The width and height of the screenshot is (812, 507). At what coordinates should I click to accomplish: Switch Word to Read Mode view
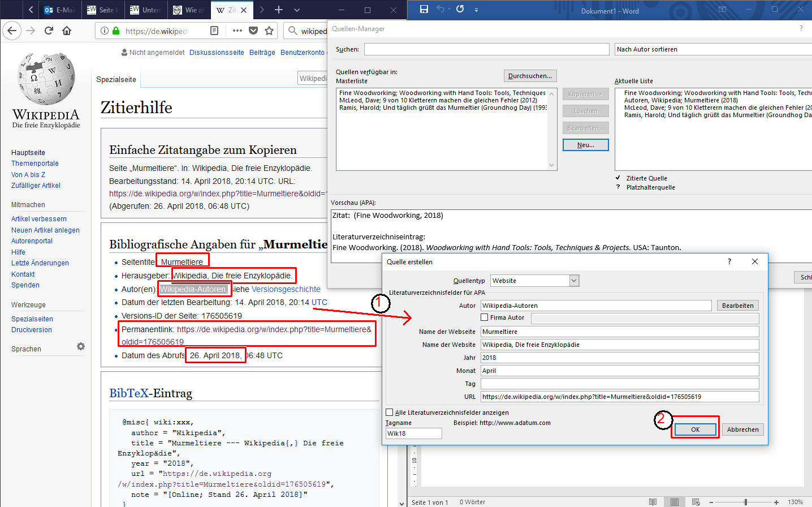[x=653, y=502]
